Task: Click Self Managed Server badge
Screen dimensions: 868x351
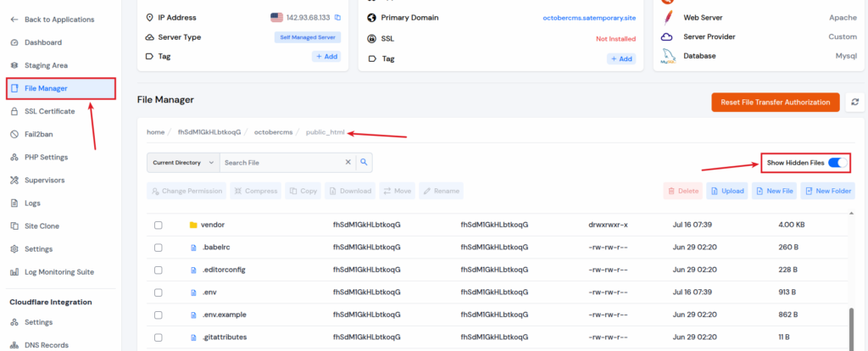Action: [x=308, y=37]
